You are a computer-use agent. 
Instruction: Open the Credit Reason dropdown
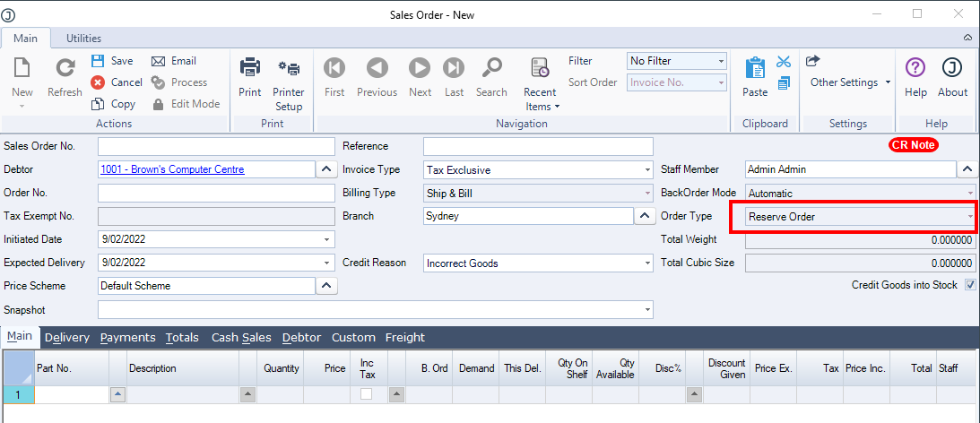point(647,263)
